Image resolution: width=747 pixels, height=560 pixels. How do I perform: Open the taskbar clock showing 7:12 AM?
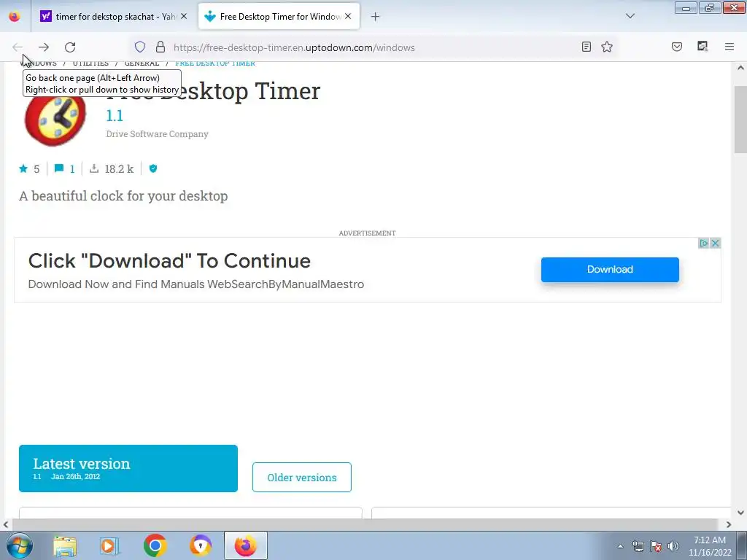point(709,546)
